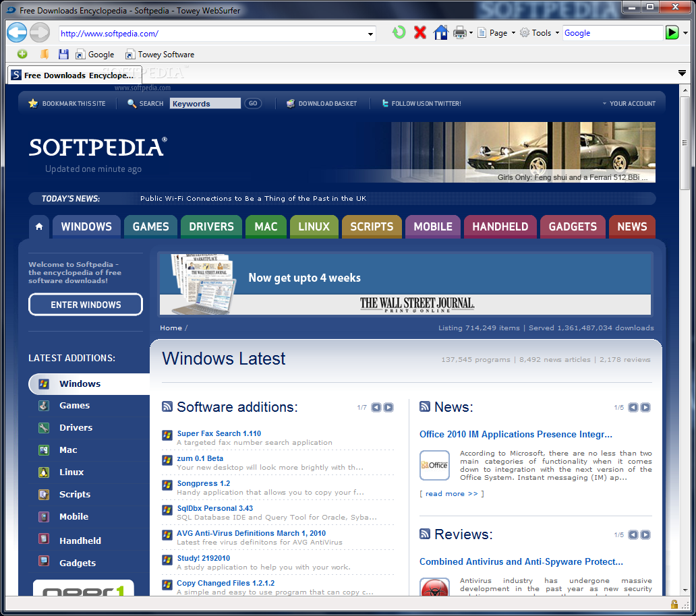Show next Reviews item with right arrow
The width and height of the screenshot is (696, 616).
645,534
